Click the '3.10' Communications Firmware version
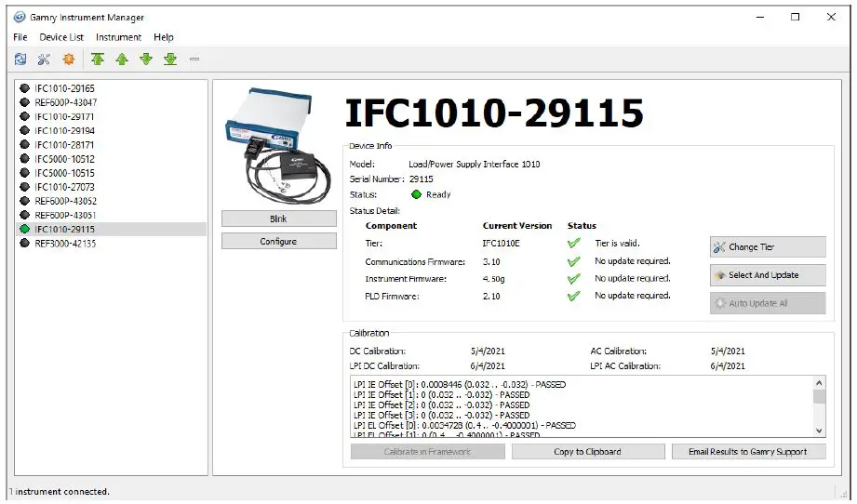 (x=491, y=261)
